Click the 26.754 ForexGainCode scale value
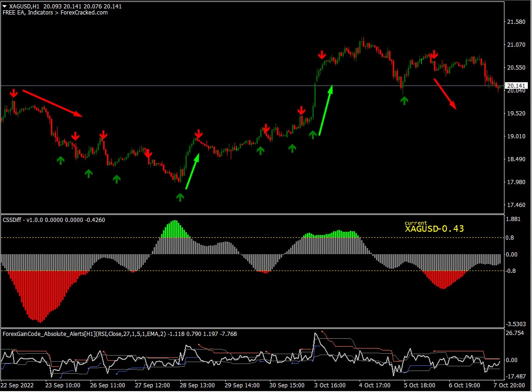Image resolution: width=532 pixels, height=392 pixels. pos(515,333)
